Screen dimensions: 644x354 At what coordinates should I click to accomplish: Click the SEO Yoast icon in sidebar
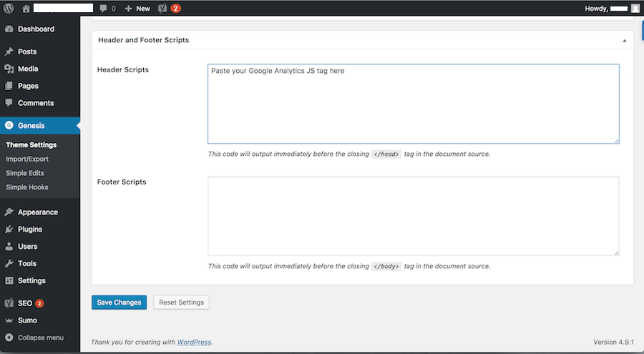pyautogui.click(x=9, y=303)
